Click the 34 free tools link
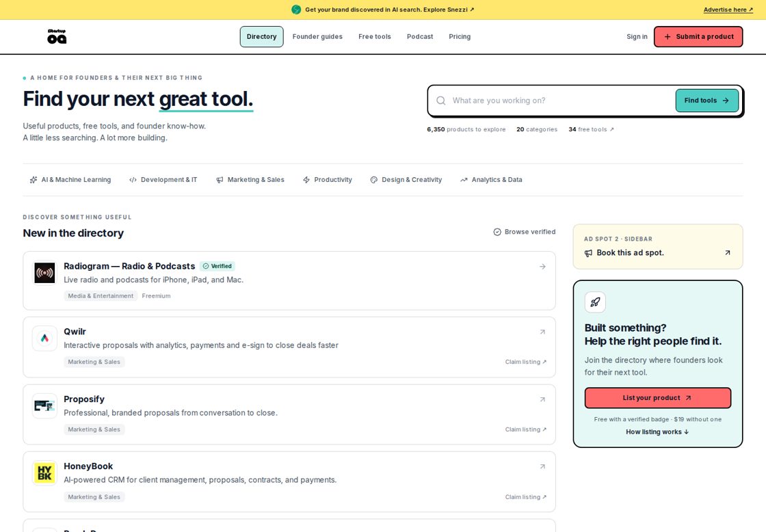Image resolution: width=766 pixels, height=532 pixels. [591, 129]
